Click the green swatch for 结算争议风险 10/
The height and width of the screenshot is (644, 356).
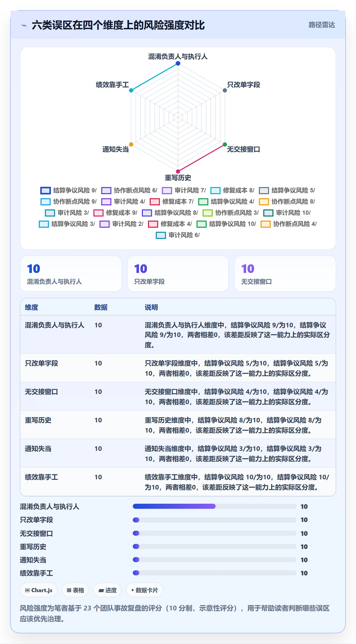coord(201,224)
